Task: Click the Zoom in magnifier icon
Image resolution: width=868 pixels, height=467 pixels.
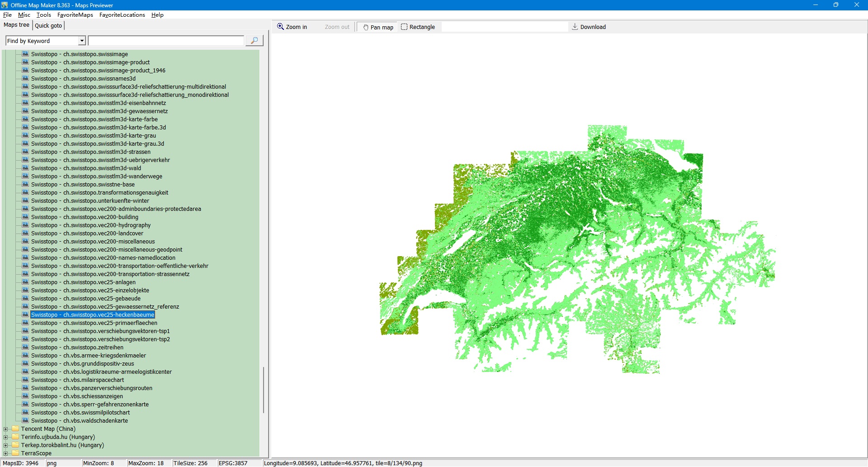Action: click(281, 27)
